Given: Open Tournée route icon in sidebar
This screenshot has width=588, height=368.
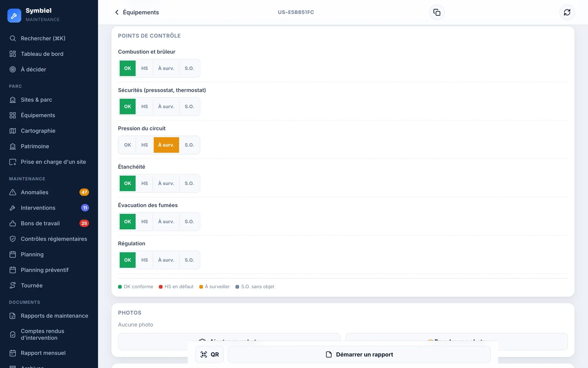Looking at the screenshot, I should coord(13,286).
